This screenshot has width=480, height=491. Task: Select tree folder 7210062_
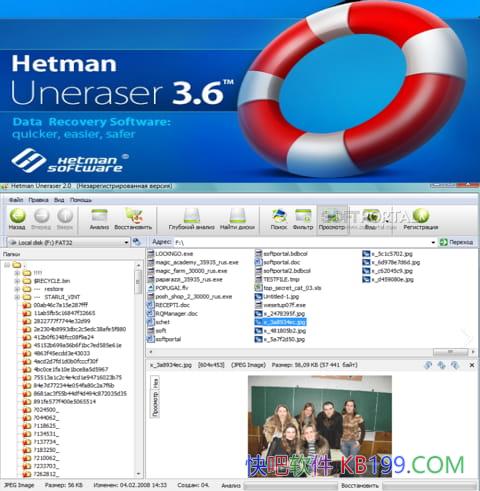pos(46,458)
